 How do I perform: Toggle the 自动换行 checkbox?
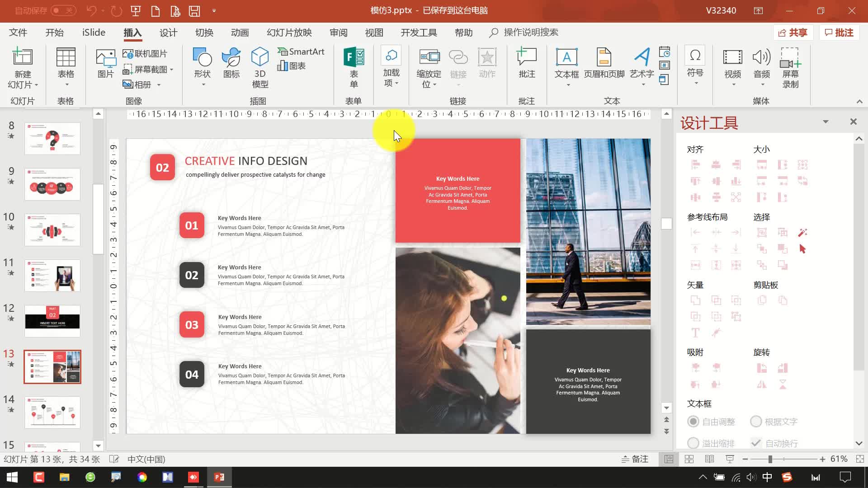click(x=756, y=443)
